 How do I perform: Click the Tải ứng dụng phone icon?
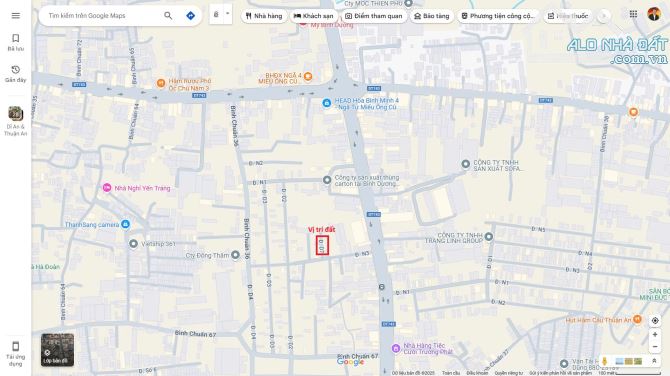tap(15, 346)
